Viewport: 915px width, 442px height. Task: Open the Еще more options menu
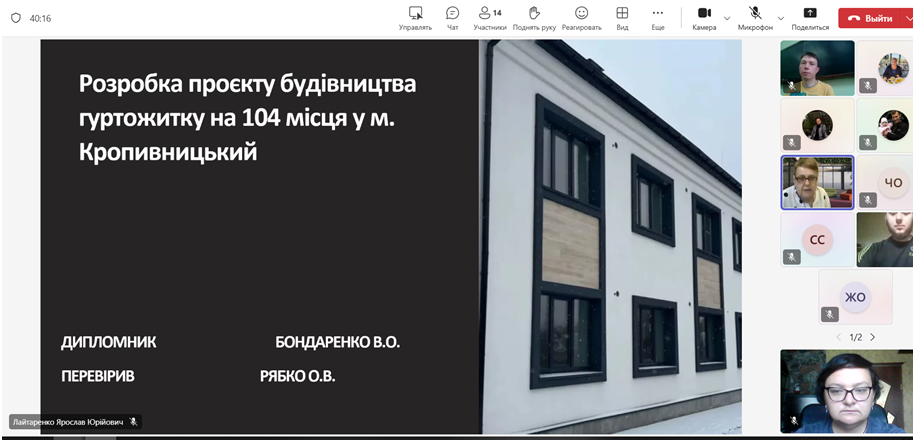tap(657, 17)
